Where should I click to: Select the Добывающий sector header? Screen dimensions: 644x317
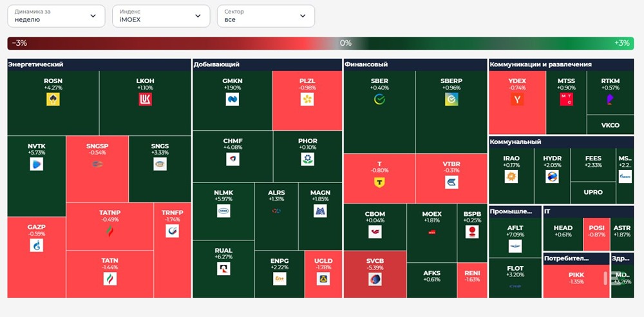[267, 64]
